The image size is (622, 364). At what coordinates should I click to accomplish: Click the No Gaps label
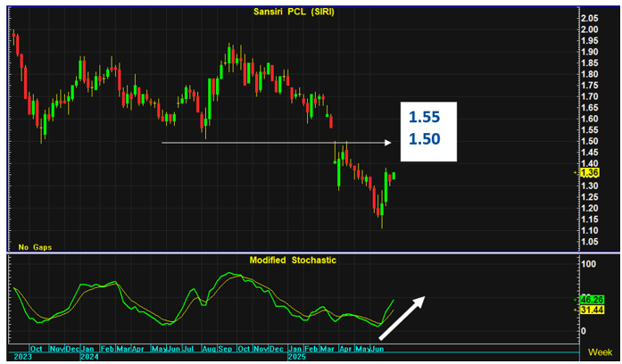tap(35, 247)
